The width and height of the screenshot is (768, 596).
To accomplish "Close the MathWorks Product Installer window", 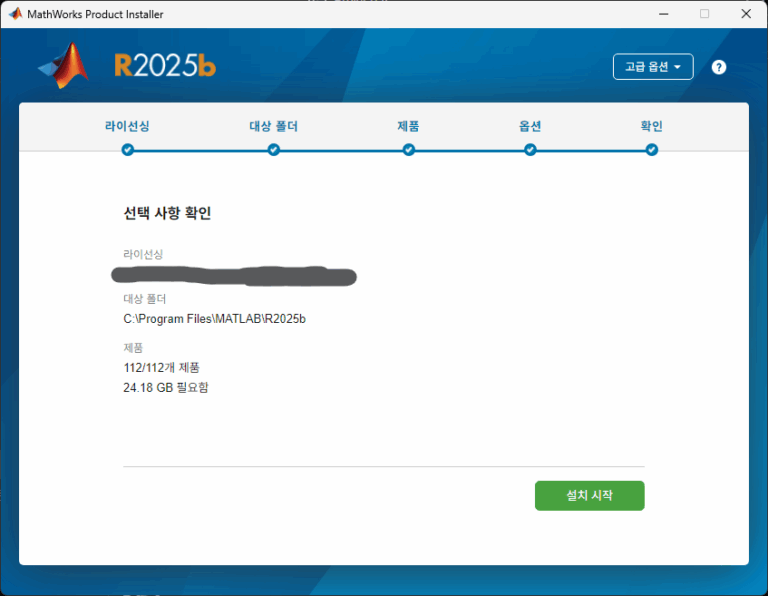I will tap(748, 14).
